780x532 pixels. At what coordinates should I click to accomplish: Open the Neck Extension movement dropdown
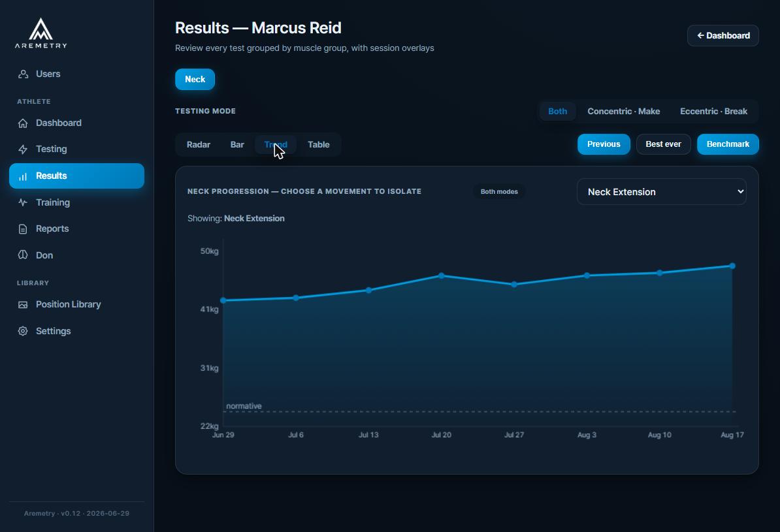(x=661, y=192)
